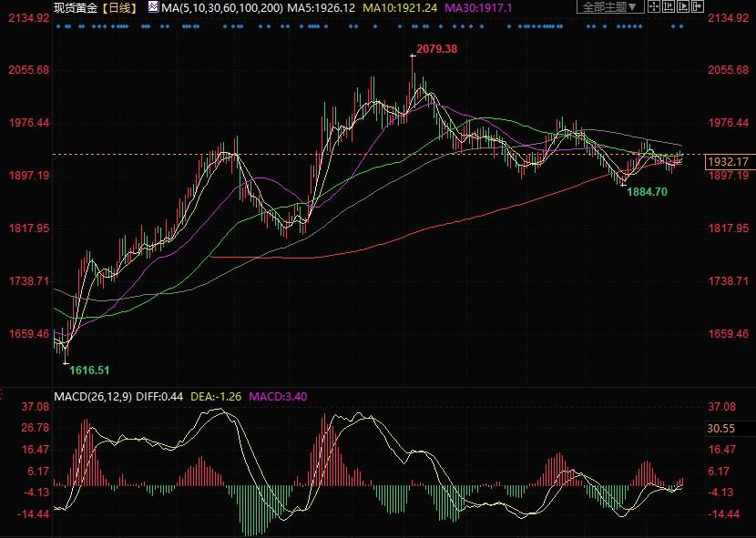
Task: Toggle the magenta MA30:1917.1 label
Action: click(x=478, y=7)
